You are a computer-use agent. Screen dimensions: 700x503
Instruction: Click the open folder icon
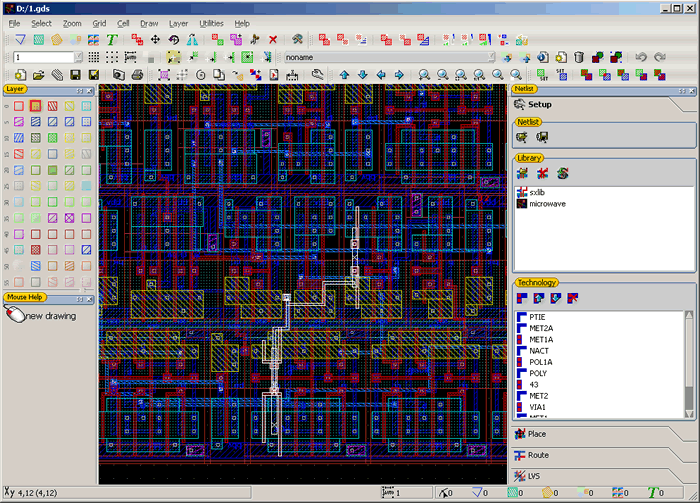pyautogui.click(x=38, y=75)
